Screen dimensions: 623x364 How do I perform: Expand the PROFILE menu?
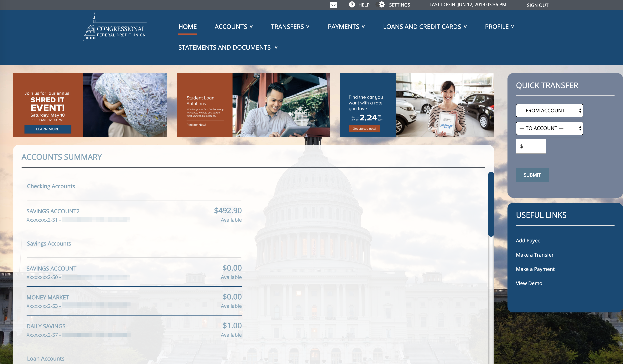(x=499, y=27)
